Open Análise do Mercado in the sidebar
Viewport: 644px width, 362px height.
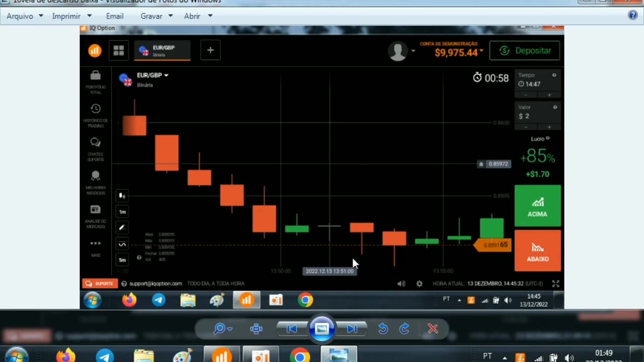[96, 216]
